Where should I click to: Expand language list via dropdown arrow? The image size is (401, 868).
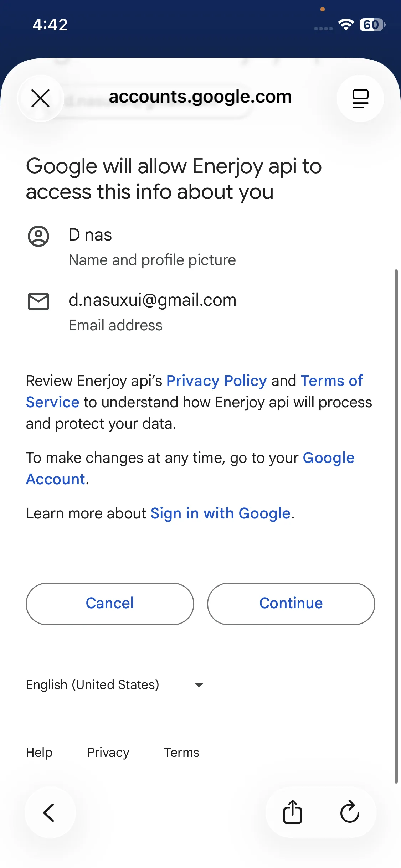click(x=199, y=685)
